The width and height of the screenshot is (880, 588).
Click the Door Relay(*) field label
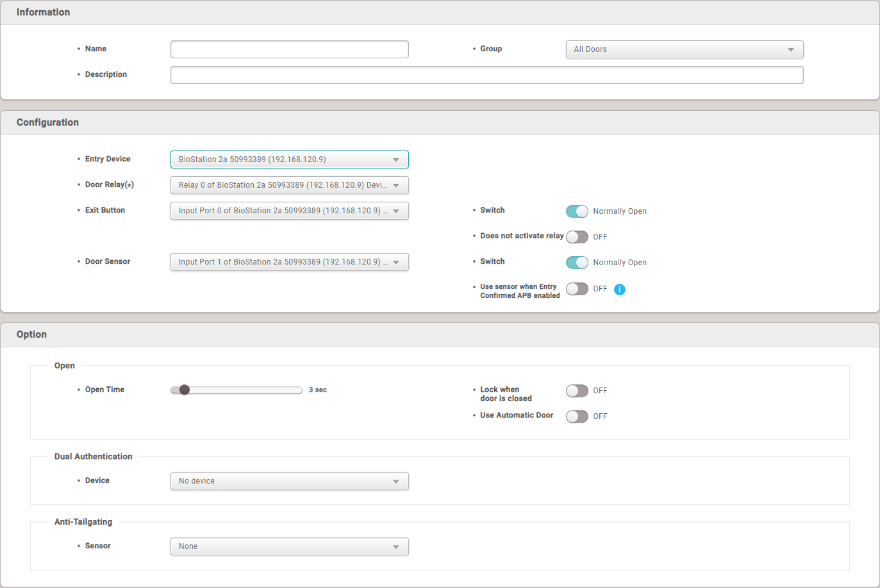click(x=110, y=184)
